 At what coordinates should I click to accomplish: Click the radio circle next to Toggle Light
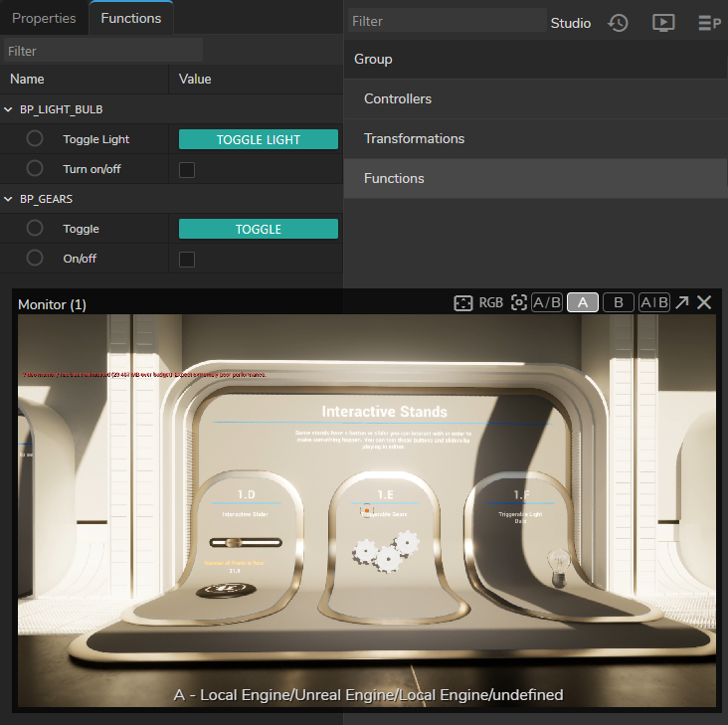(35, 139)
